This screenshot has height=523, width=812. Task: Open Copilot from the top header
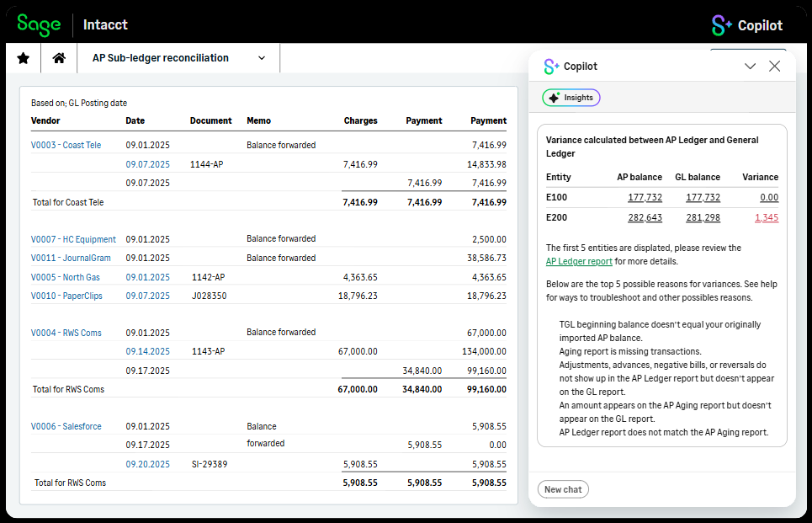[746, 25]
